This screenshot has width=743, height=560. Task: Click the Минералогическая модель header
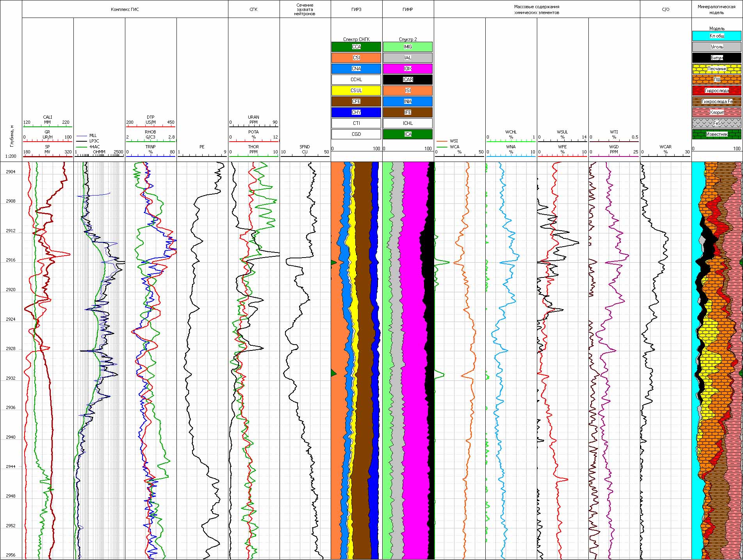tap(716, 9)
